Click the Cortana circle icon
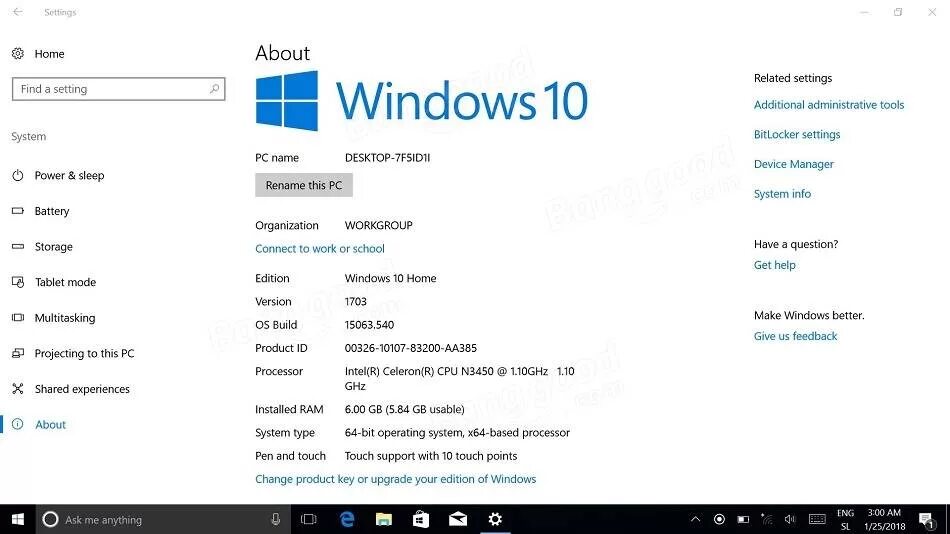Screen dimensions: 950x534 (x=50, y=519)
